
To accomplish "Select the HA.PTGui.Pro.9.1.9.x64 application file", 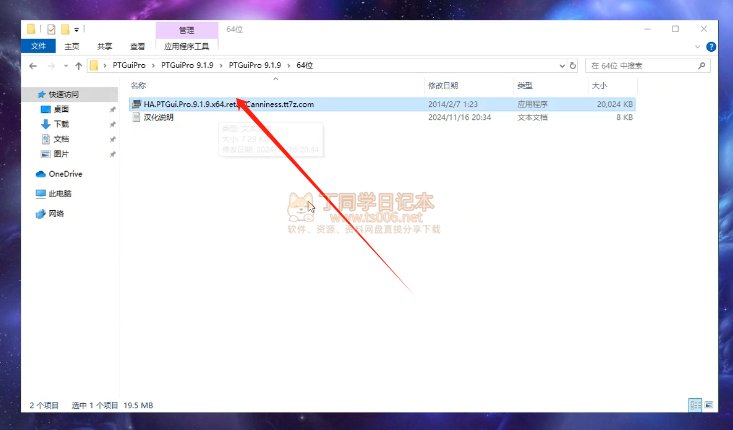I will (x=382, y=104).
